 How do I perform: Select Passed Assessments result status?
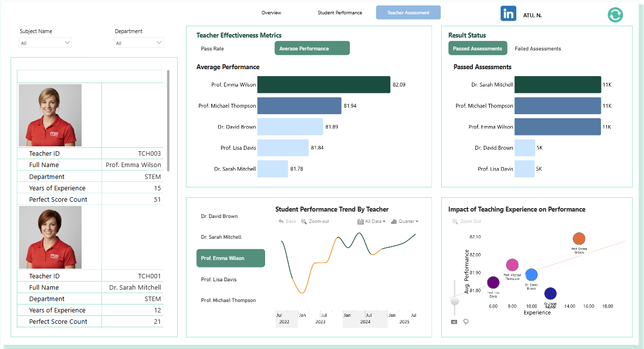[x=477, y=48]
